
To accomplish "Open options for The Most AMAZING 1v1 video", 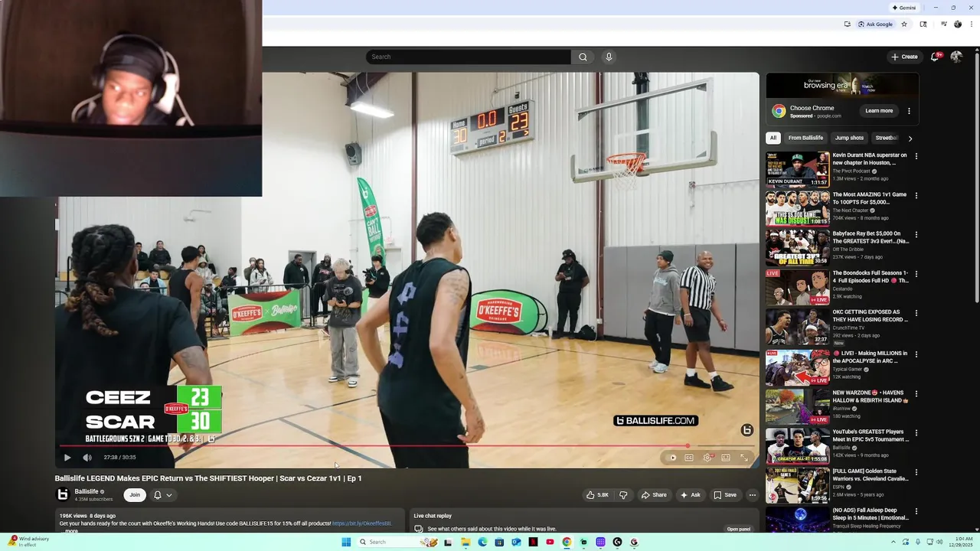I will (x=916, y=195).
